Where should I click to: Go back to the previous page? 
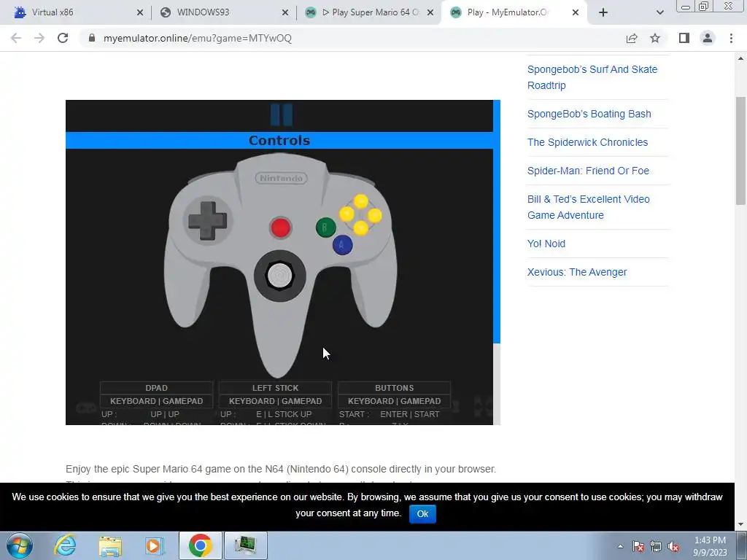click(16, 38)
